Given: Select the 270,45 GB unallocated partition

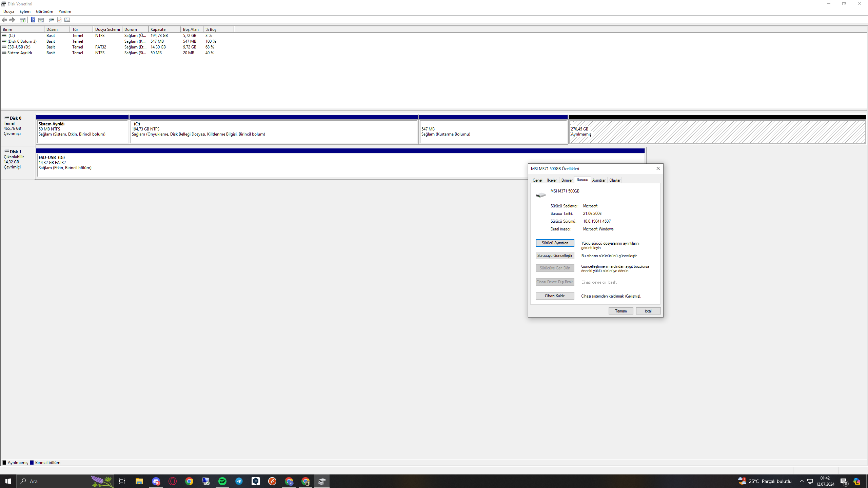Looking at the screenshot, I should click(717, 132).
